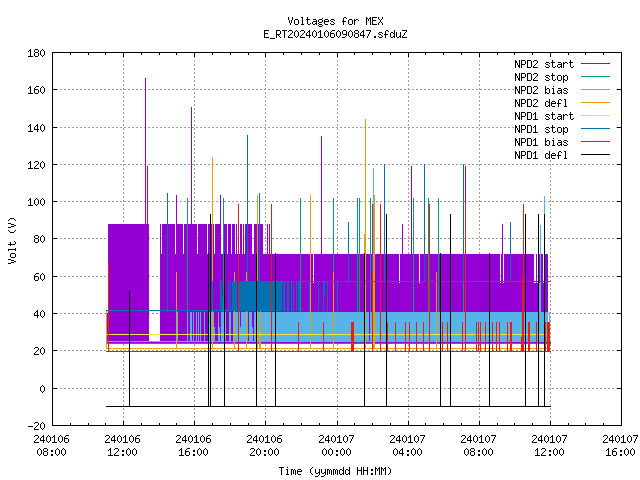This screenshot has height=480, width=640.
Task: Click the 180 y-axis tick label
Action: [x=36, y=53]
